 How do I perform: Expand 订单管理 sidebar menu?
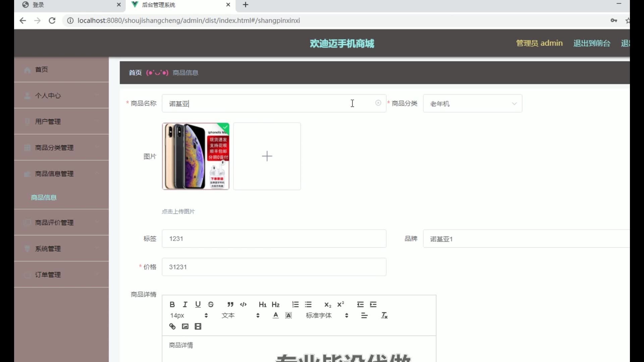pos(61,275)
